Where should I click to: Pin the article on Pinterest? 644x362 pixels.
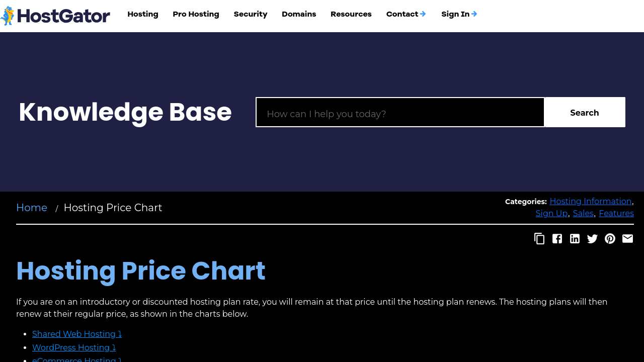(610, 239)
